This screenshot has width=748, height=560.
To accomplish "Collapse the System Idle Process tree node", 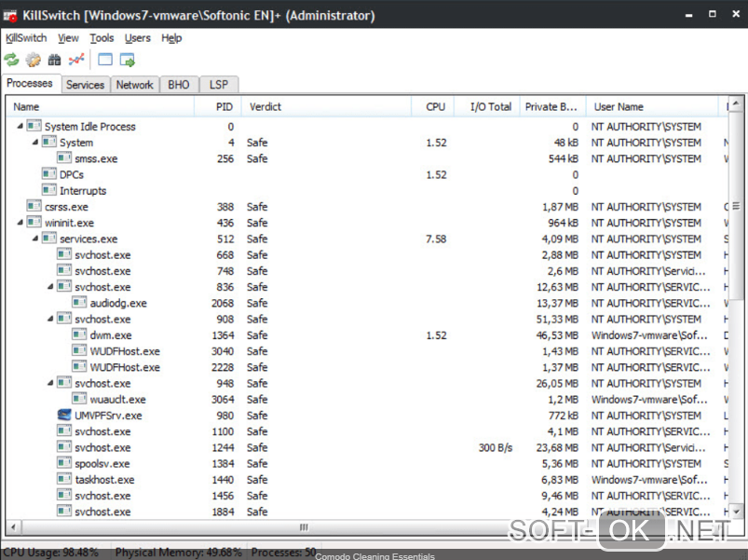I will [20, 126].
